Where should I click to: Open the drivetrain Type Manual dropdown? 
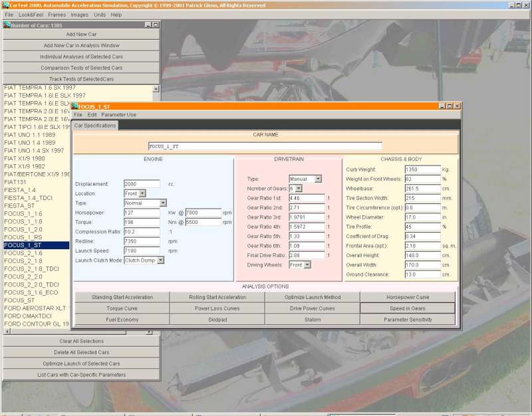click(318, 179)
